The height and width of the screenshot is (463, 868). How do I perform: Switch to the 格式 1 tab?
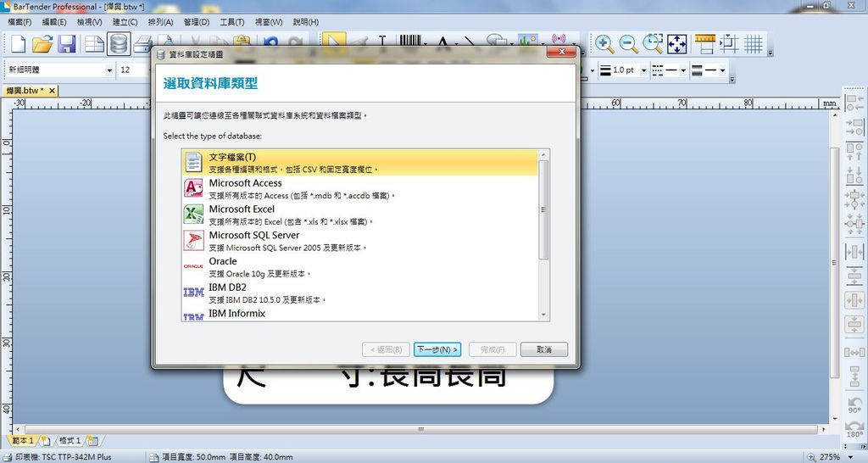(x=70, y=441)
